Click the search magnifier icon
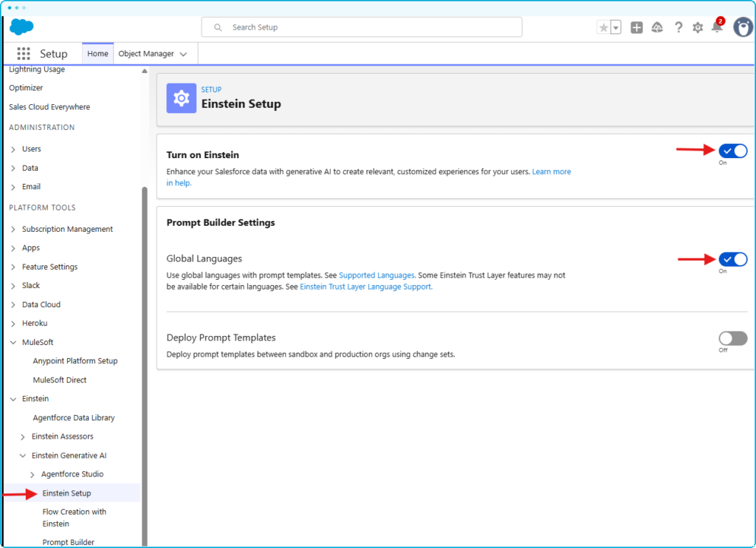The width and height of the screenshot is (756, 548). [218, 27]
